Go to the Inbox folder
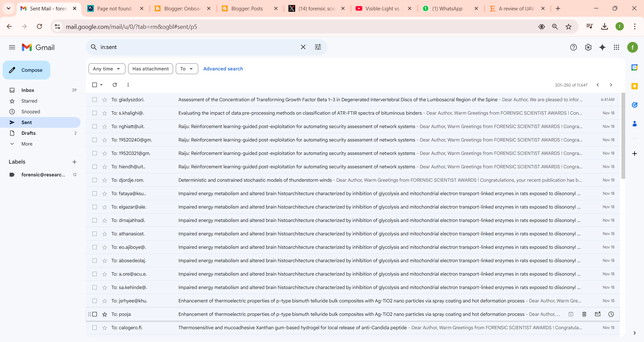The height and width of the screenshot is (342, 644). [x=28, y=90]
